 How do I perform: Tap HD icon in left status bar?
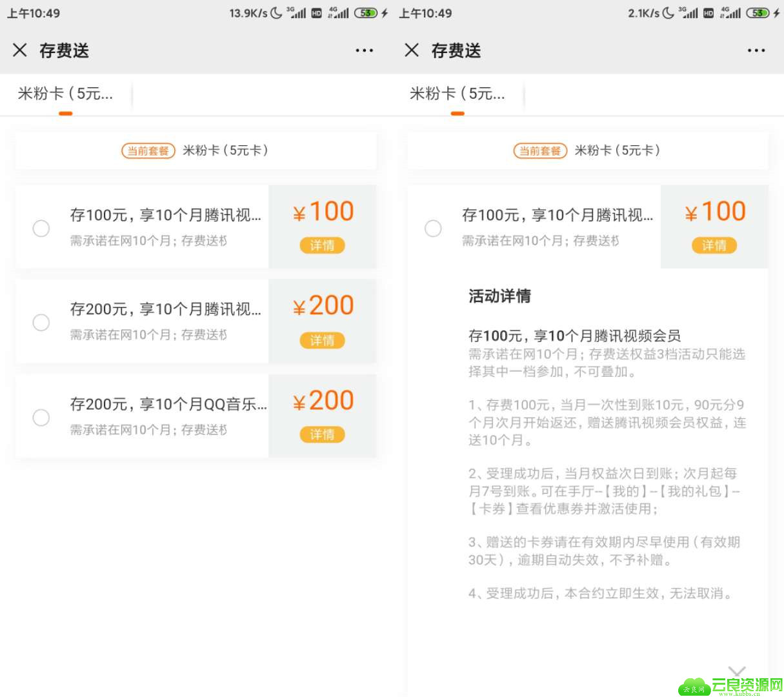click(316, 13)
